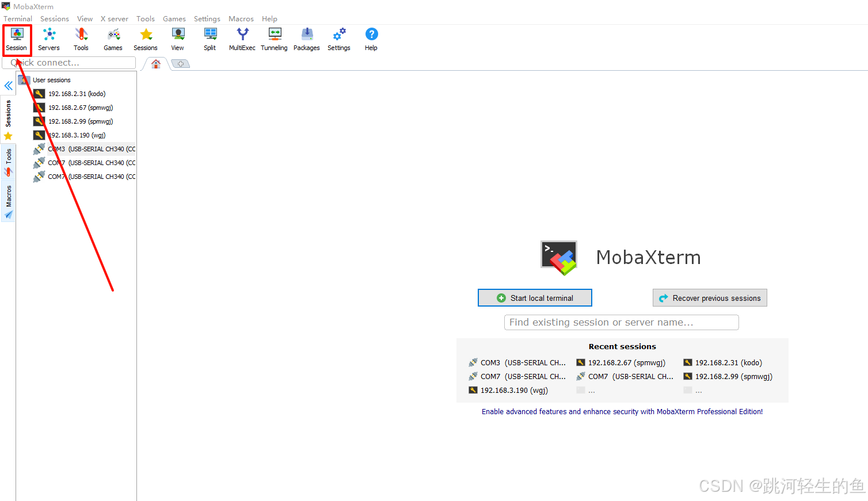Open the Servers toolbar icon
Screen dimensions: 868x501
(x=49, y=40)
